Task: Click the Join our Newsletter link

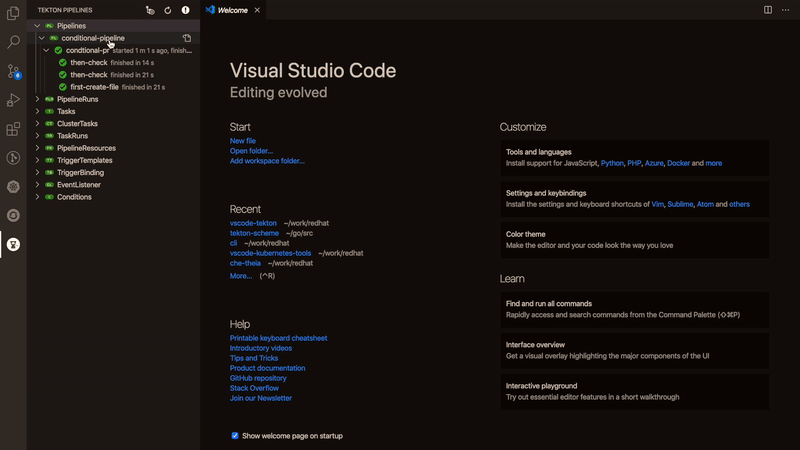Action: (261, 398)
